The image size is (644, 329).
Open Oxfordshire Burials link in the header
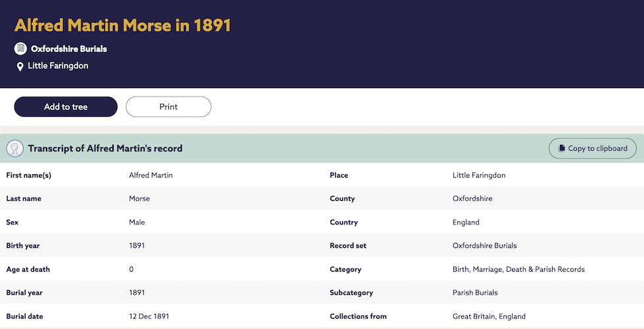pos(69,49)
